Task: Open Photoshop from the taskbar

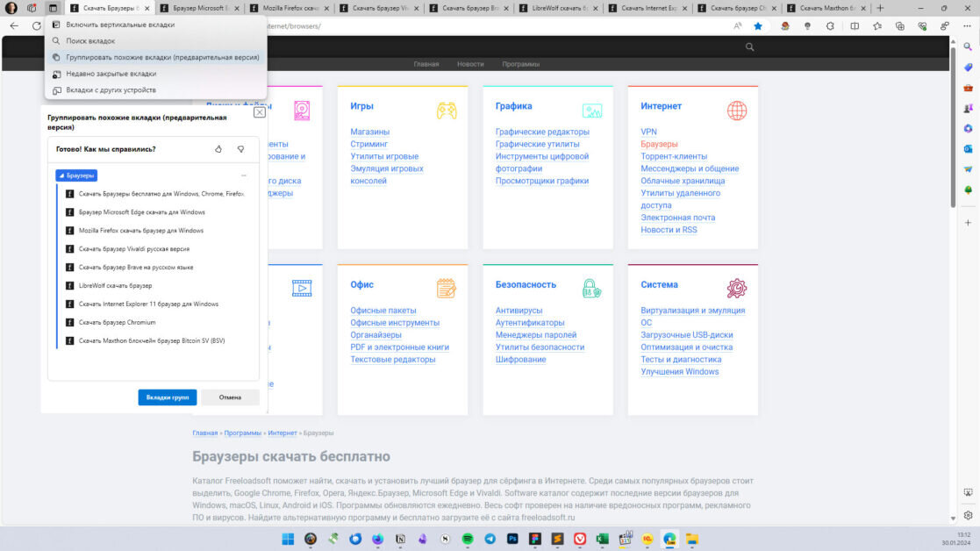Action: (512, 539)
